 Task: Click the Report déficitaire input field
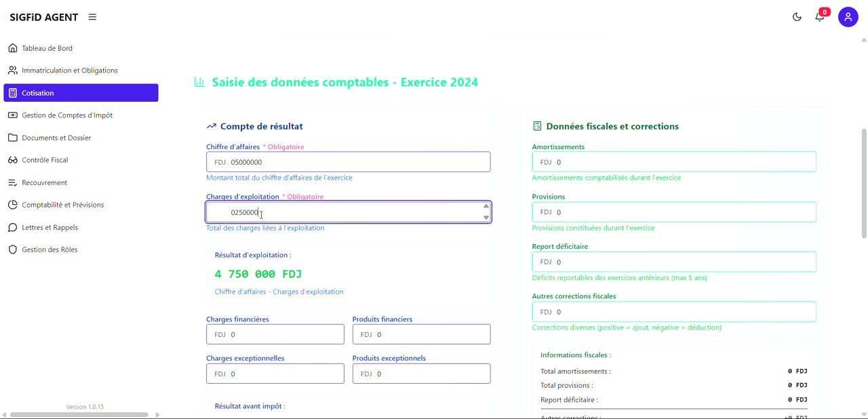673,262
